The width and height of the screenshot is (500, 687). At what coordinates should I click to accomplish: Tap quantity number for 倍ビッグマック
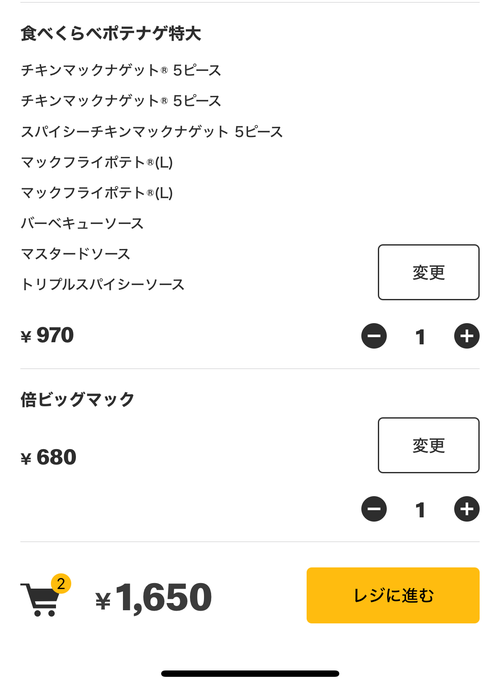[420, 510]
